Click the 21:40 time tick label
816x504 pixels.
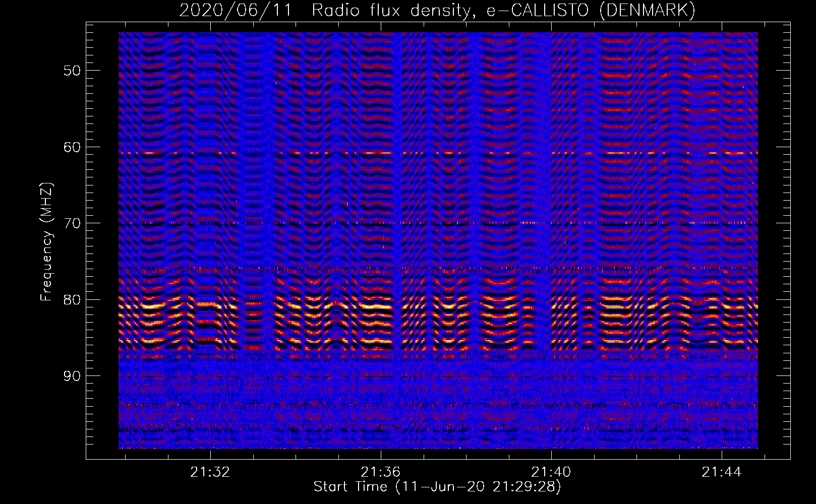pos(551,472)
